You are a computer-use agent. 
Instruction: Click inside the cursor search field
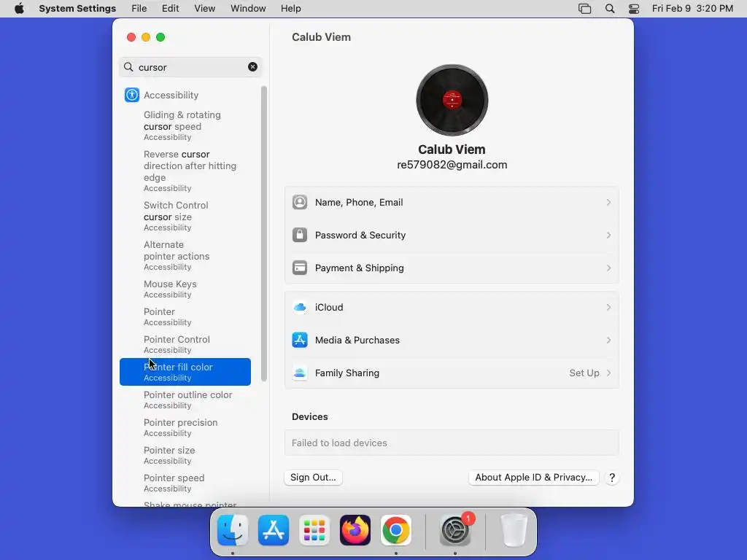[x=190, y=66]
